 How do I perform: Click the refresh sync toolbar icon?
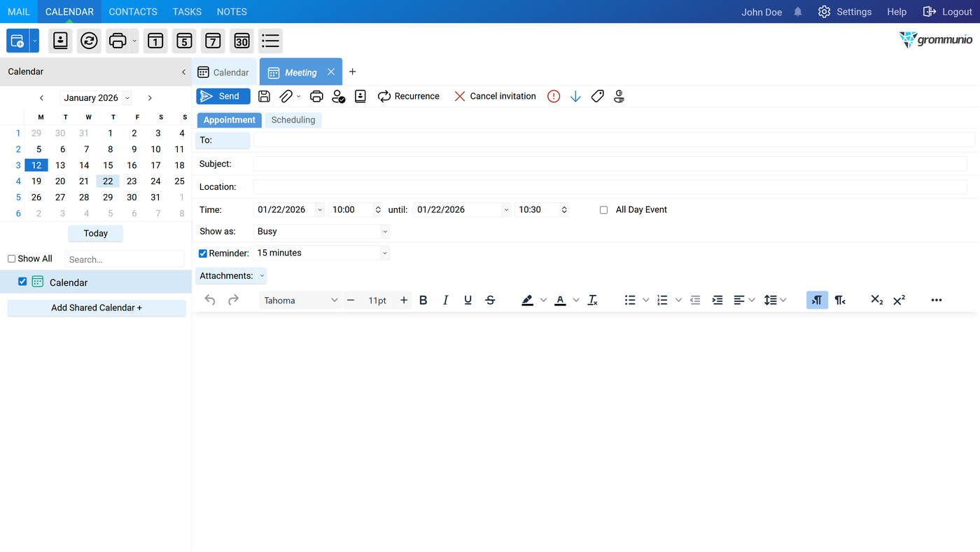[89, 41]
